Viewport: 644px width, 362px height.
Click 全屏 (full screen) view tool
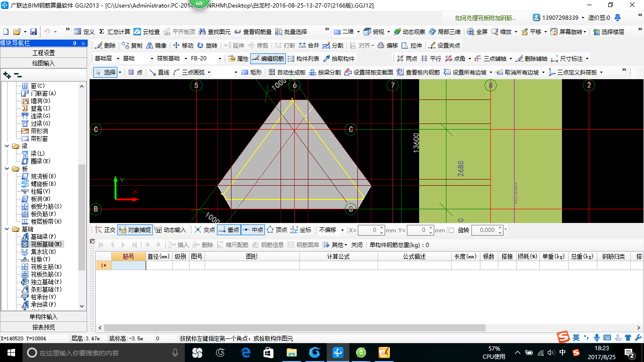pyautogui.click(x=477, y=32)
